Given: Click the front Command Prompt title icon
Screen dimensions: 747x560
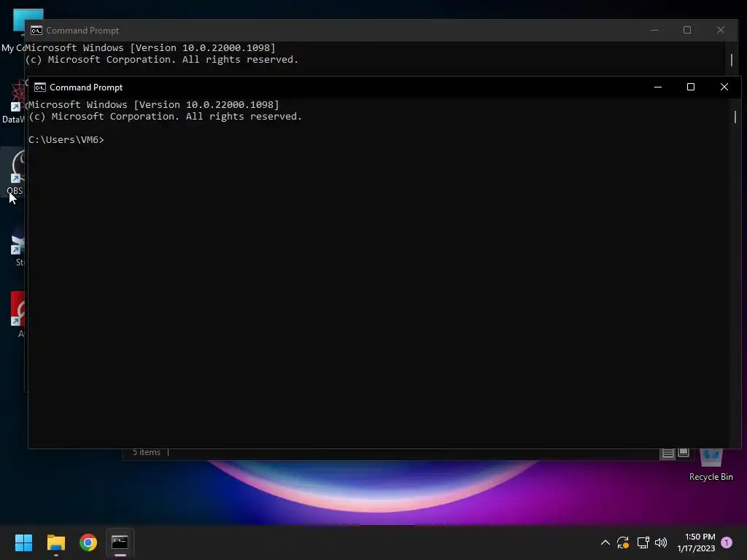Looking at the screenshot, I should tap(40, 87).
